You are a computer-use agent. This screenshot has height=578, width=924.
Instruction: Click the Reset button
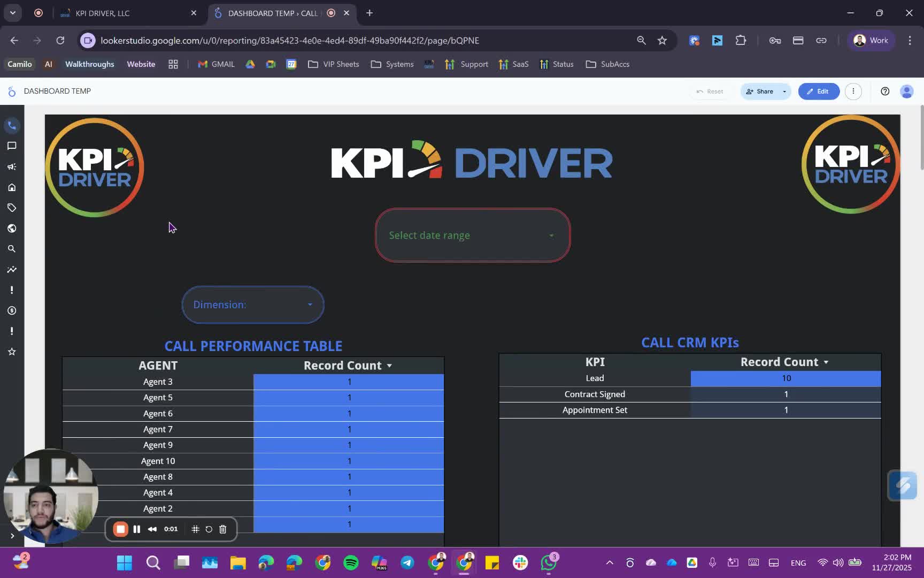pos(710,92)
